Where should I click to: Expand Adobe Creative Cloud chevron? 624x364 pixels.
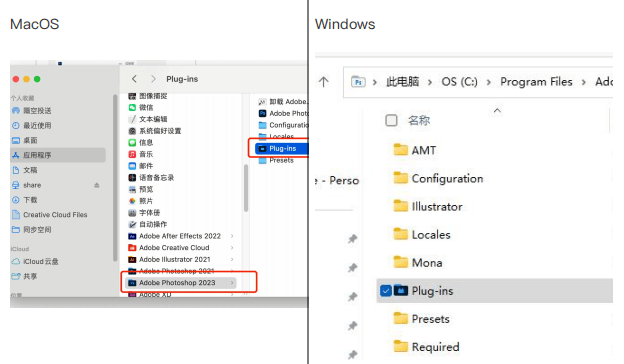pos(232,247)
